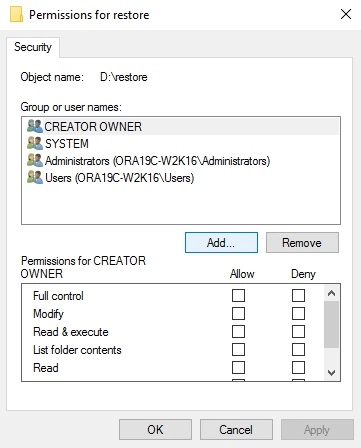Click the Administrators group icon
The image size is (361, 448).
(x=35, y=161)
